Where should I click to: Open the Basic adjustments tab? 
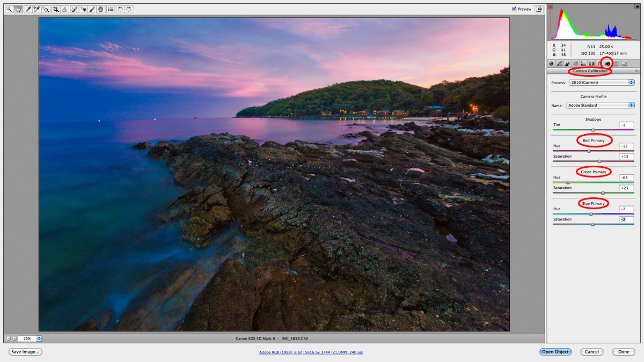551,64
